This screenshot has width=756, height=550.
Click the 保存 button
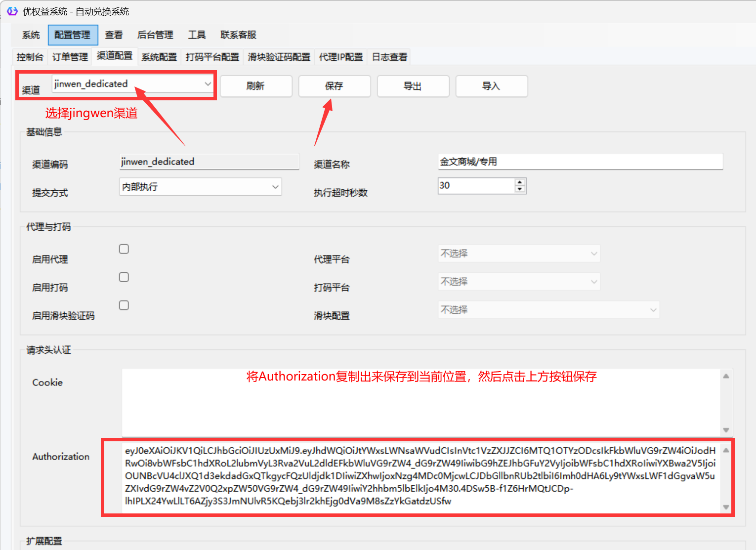coord(335,86)
